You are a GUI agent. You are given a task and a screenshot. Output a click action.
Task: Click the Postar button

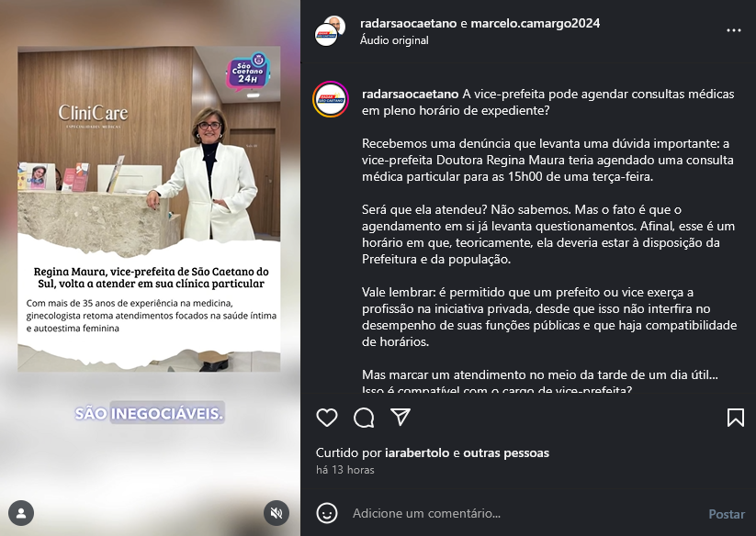pyautogui.click(x=727, y=514)
